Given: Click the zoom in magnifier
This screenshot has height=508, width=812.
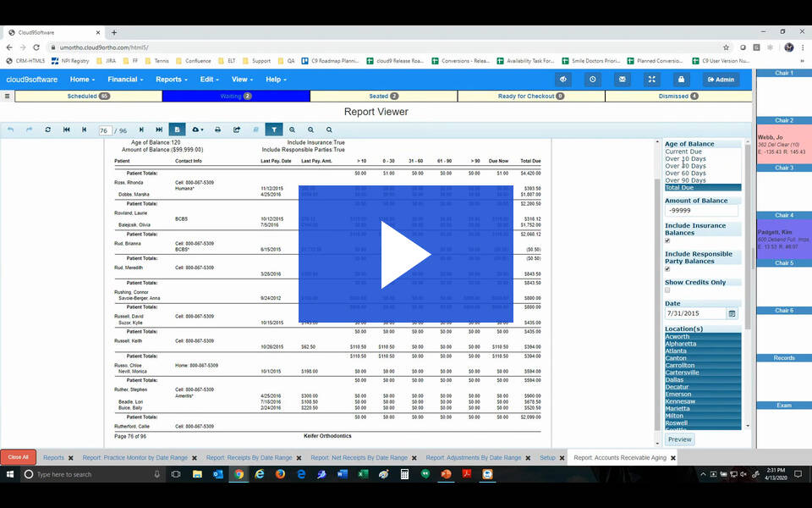Looking at the screenshot, I should (x=292, y=130).
